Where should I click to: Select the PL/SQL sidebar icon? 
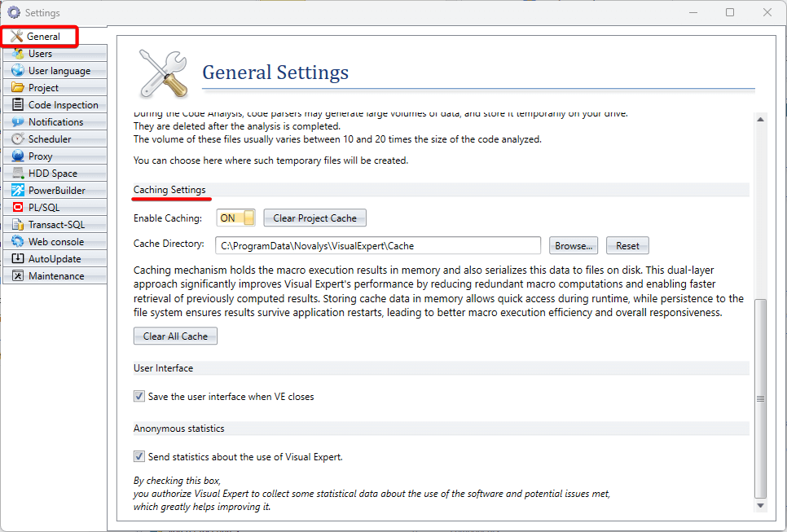pos(19,207)
